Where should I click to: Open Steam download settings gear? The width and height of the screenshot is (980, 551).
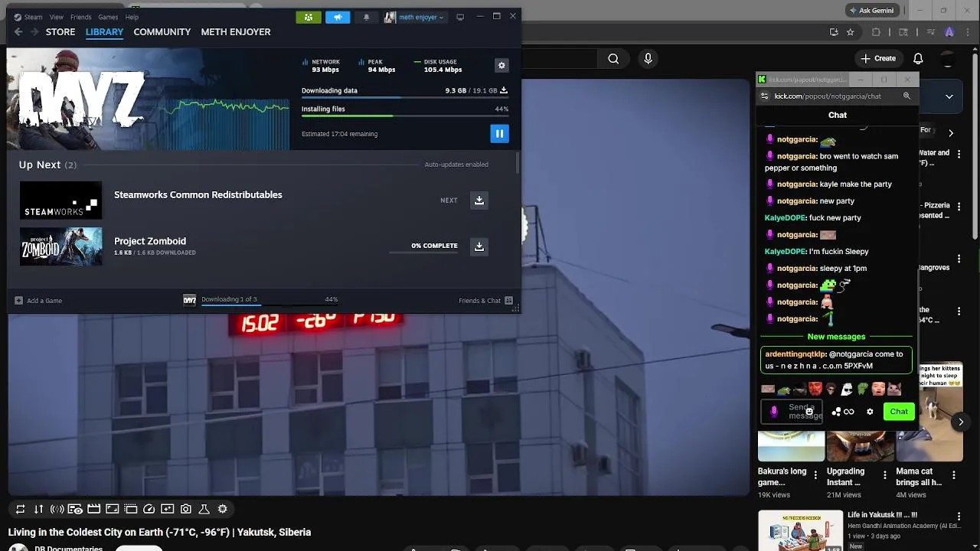[x=501, y=66]
